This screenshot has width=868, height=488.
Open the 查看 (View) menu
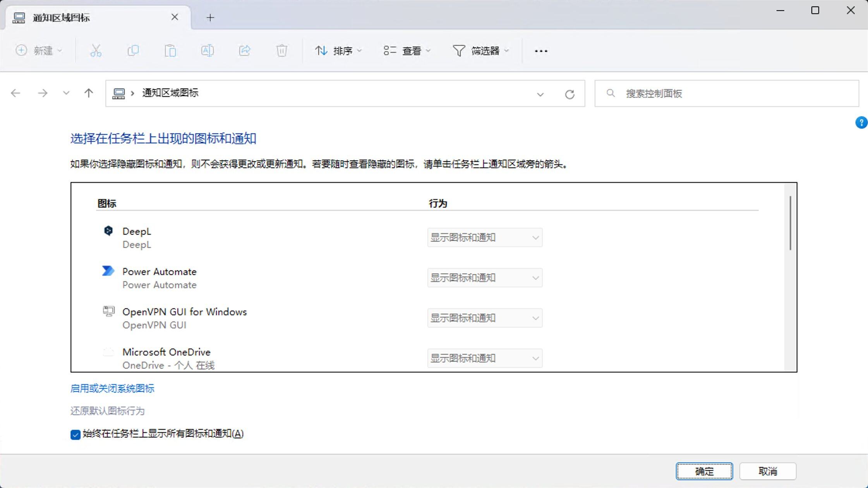(x=407, y=51)
